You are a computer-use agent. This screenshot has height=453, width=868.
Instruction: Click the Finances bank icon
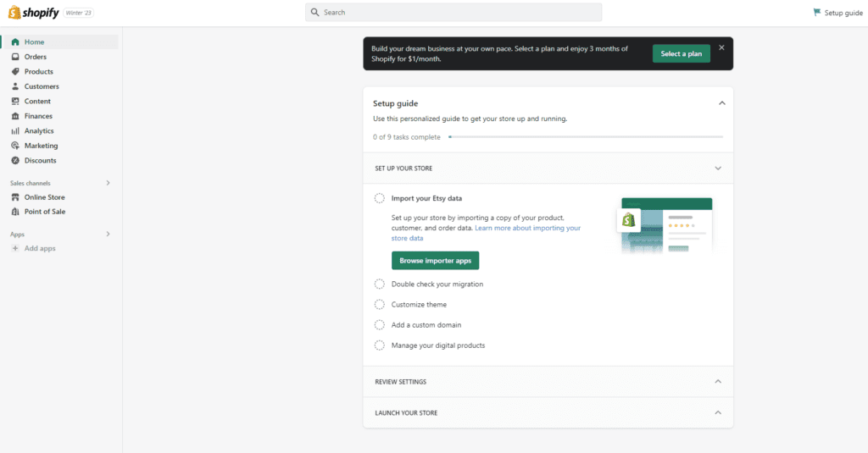(15, 116)
